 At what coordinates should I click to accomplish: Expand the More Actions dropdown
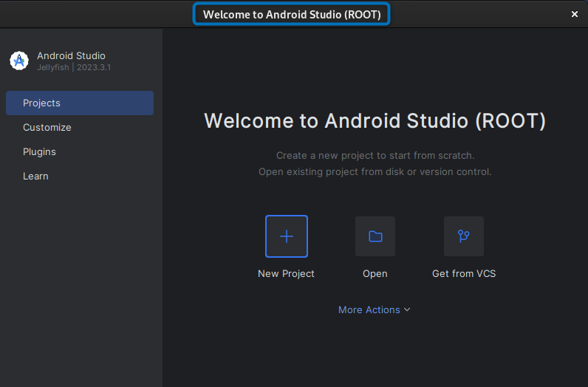(375, 309)
